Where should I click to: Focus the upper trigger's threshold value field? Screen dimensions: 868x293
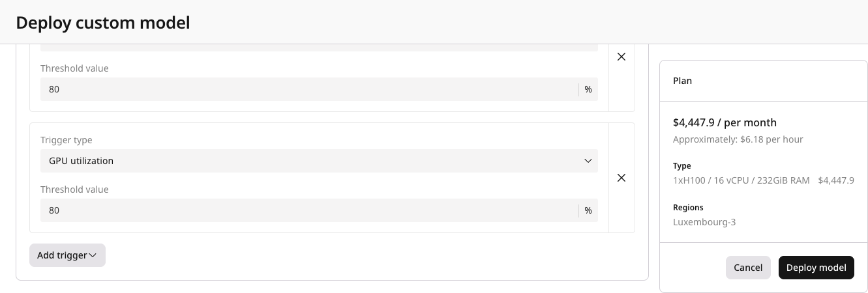tap(309, 89)
